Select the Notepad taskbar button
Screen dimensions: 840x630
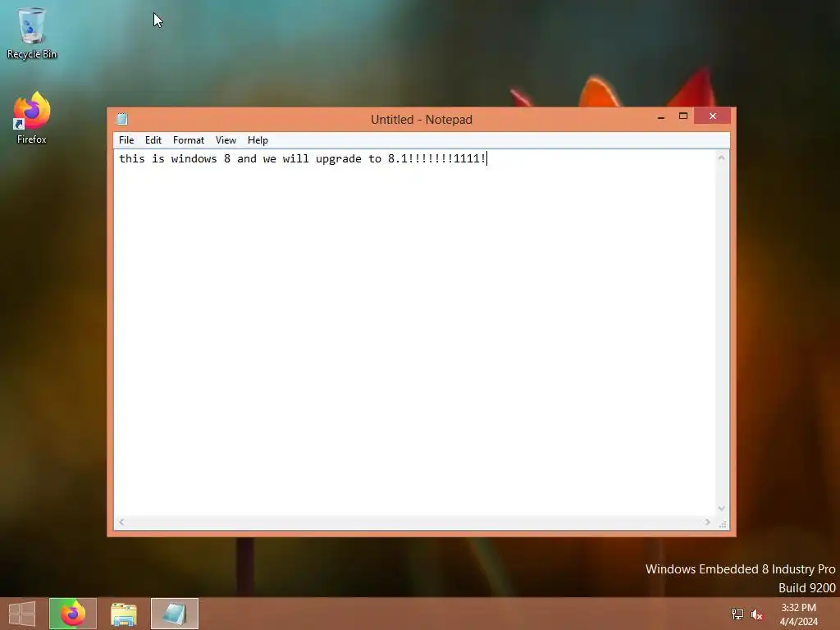pyautogui.click(x=175, y=614)
